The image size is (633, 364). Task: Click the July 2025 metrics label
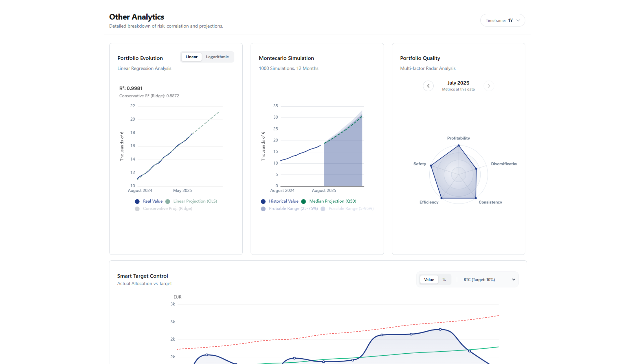click(x=458, y=83)
